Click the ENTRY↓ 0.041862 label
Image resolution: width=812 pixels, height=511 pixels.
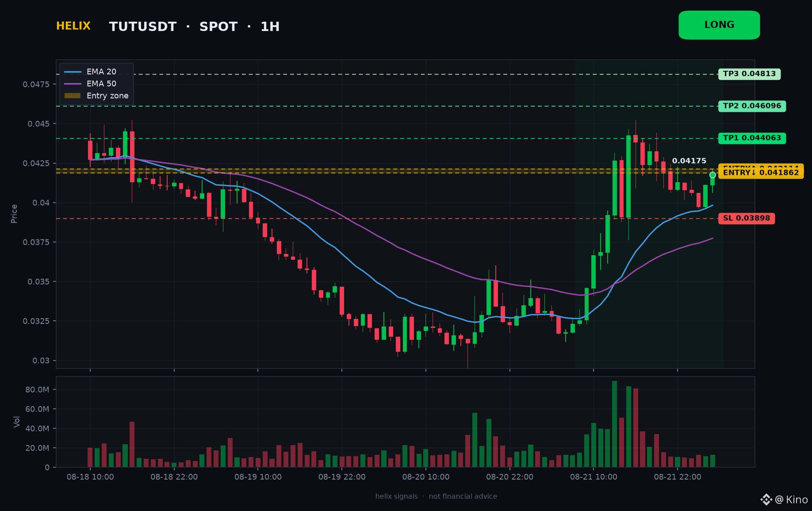(761, 173)
